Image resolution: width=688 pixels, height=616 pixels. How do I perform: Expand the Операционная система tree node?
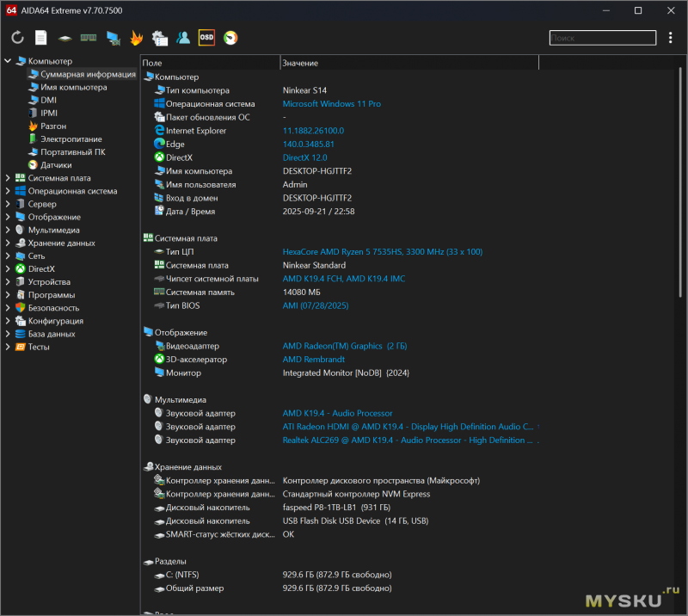[x=8, y=191]
